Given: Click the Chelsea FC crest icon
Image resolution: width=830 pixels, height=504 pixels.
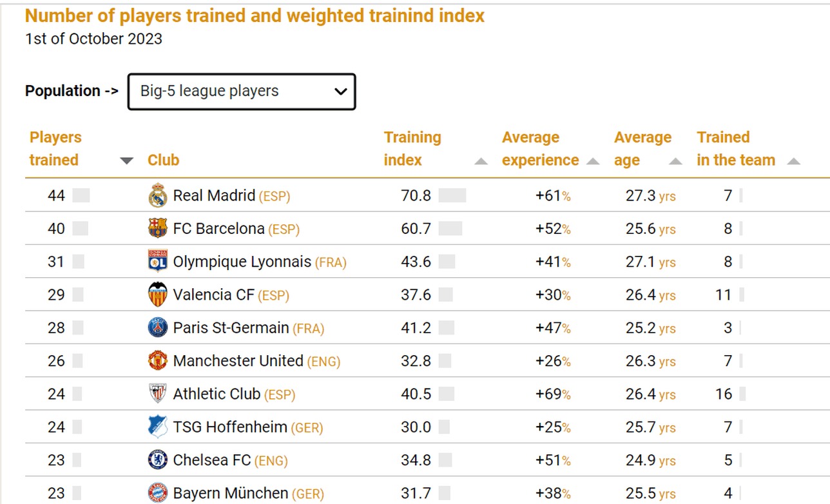Looking at the screenshot, I should pos(158,460).
